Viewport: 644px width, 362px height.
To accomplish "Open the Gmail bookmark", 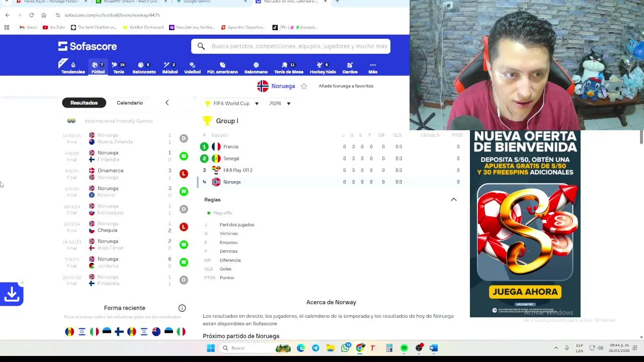I will click(x=28, y=27).
